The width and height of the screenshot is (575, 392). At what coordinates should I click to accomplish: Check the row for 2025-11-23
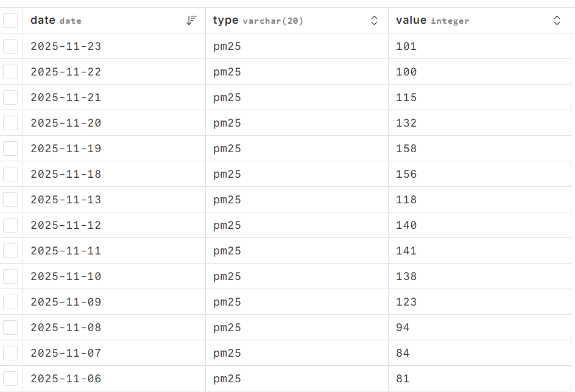pos(10,46)
